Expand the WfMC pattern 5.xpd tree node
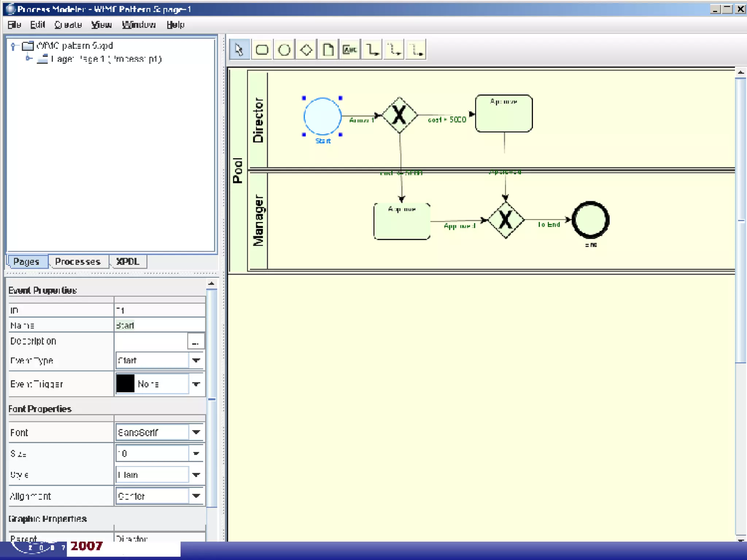747x560 pixels. pos(13,46)
